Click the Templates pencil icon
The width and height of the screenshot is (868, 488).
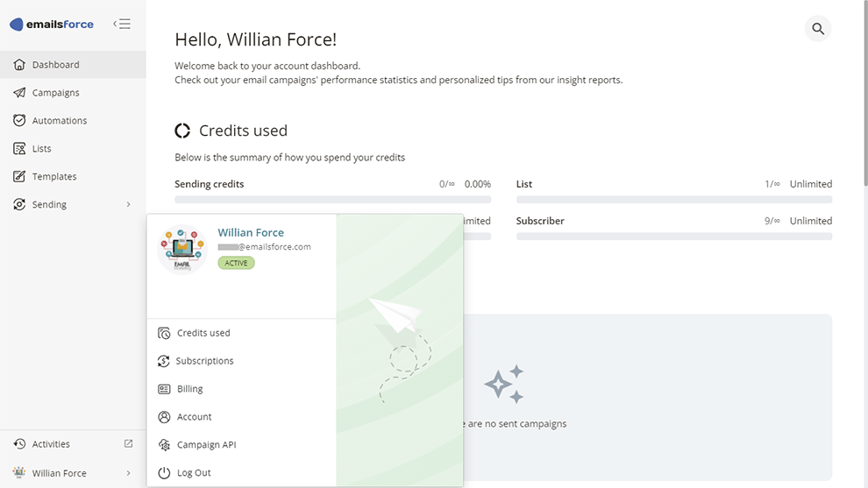click(x=19, y=177)
